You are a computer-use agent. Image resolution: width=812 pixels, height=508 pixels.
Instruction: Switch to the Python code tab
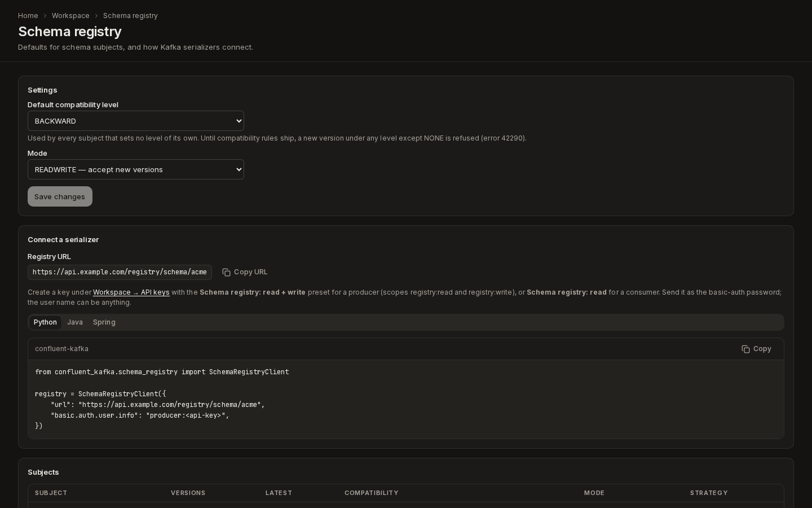pyautogui.click(x=45, y=322)
